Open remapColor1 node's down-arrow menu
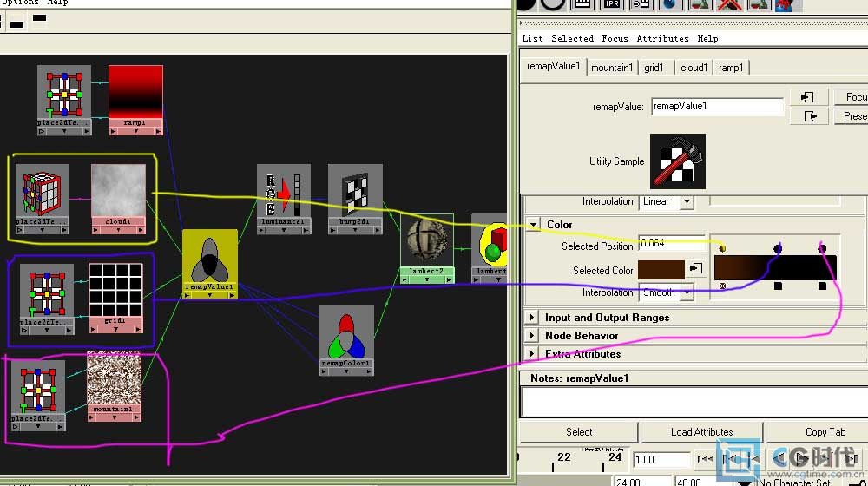This screenshot has width=868, height=486. point(346,371)
